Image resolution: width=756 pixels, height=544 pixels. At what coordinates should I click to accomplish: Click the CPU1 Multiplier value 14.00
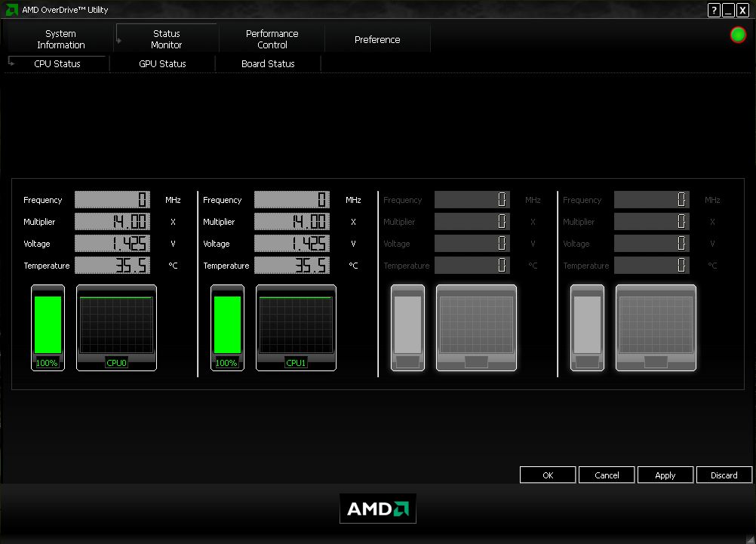point(292,221)
